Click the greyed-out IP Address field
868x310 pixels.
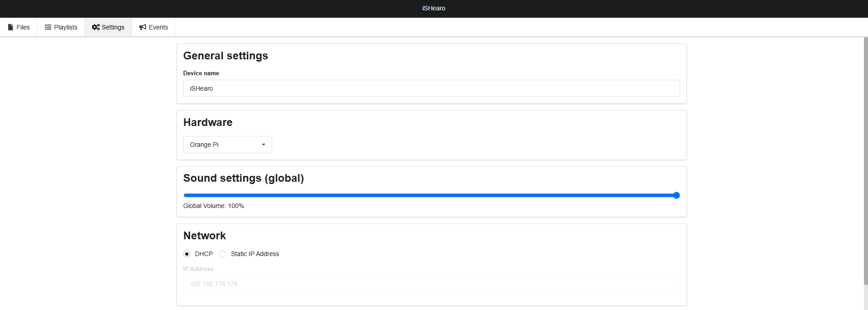pos(431,284)
